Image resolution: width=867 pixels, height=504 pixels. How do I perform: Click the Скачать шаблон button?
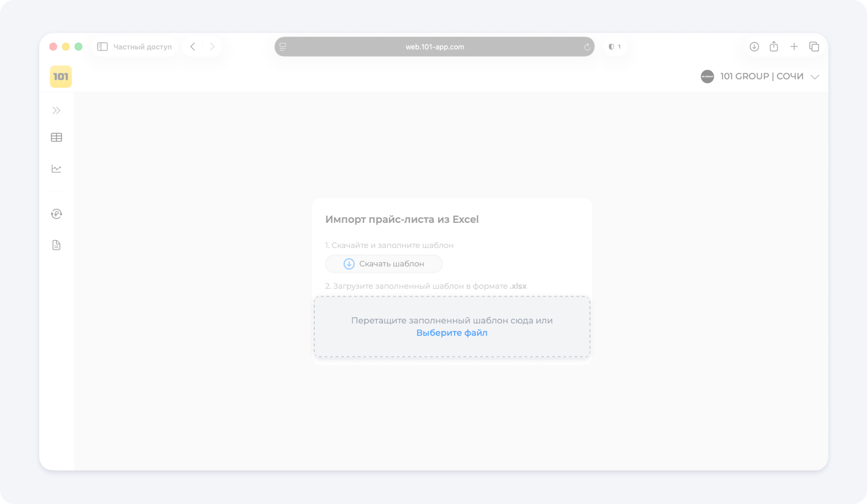[x=383, y=264]
